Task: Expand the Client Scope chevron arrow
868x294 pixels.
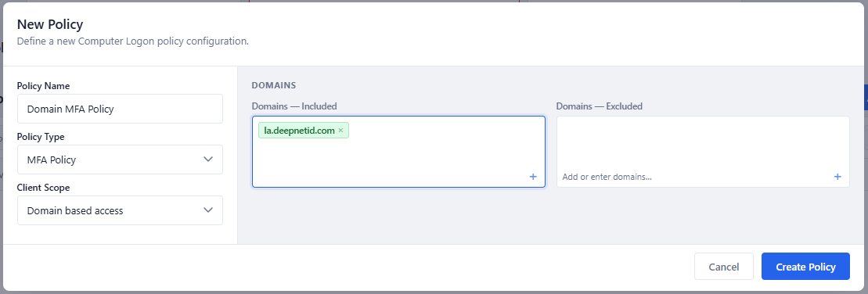Action: coord(208,210)
